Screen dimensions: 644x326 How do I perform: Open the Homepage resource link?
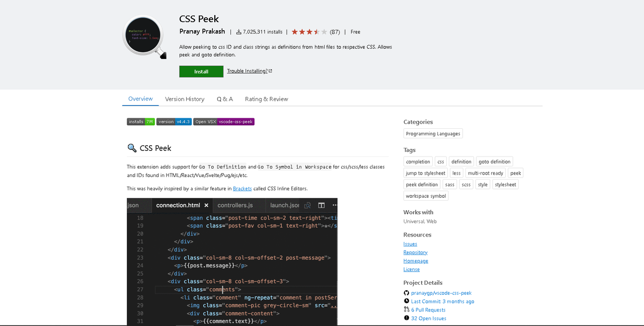[416, 261]
